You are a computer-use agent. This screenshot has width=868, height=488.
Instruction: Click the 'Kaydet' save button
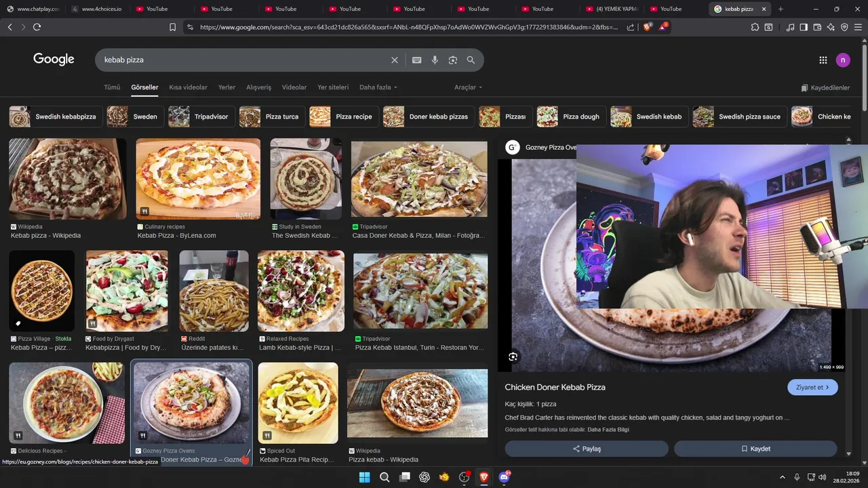(x=755, y=449)
